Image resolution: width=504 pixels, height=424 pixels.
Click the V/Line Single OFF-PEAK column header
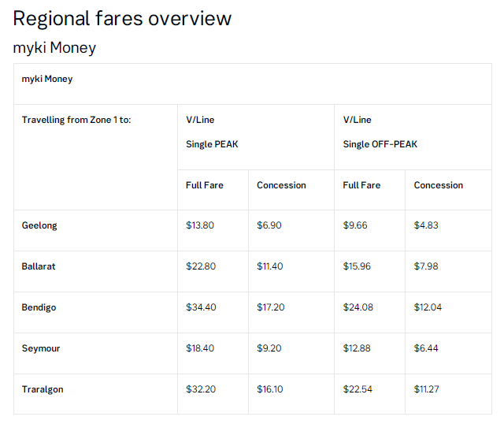tap(380, 132)
